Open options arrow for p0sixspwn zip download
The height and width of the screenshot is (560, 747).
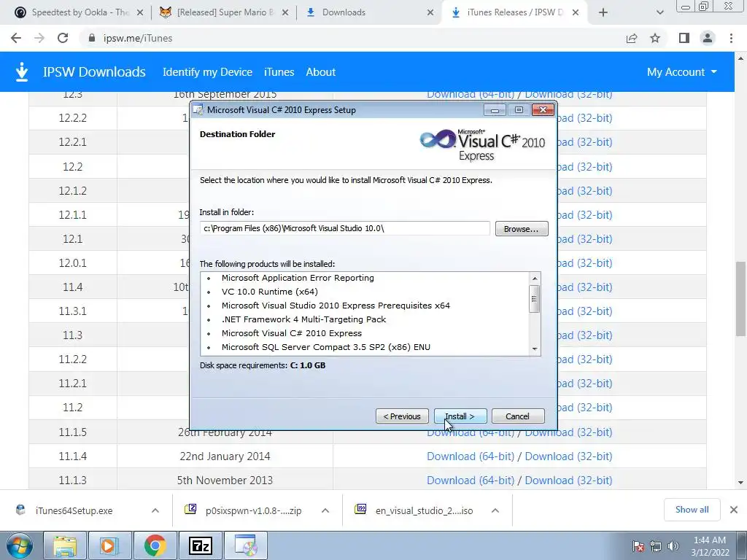pyautogui.click(x=325, y=510)
